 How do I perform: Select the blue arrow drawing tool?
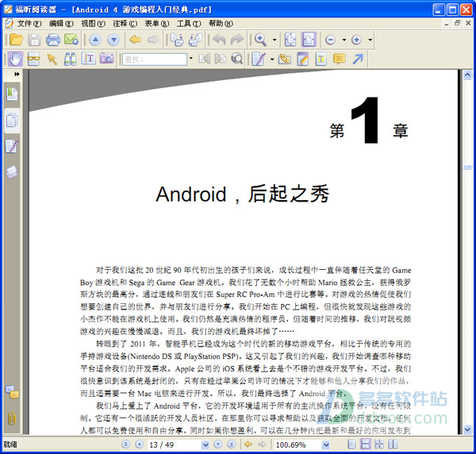coord(358,59)
